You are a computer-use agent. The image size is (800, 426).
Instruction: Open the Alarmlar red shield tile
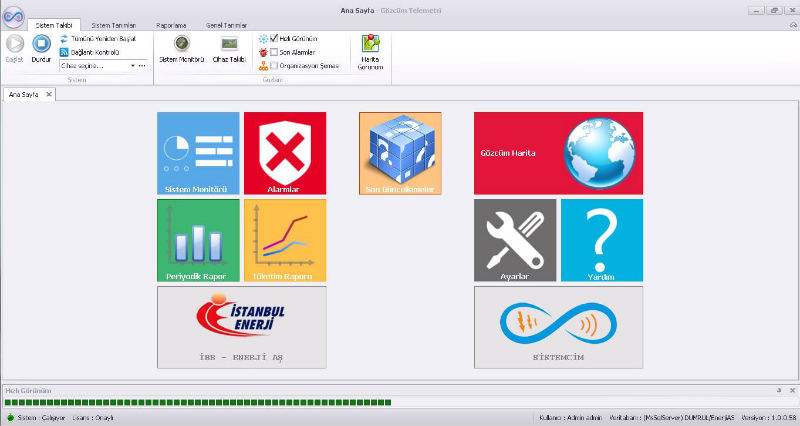pyautogui.click(x=285, y=153)
